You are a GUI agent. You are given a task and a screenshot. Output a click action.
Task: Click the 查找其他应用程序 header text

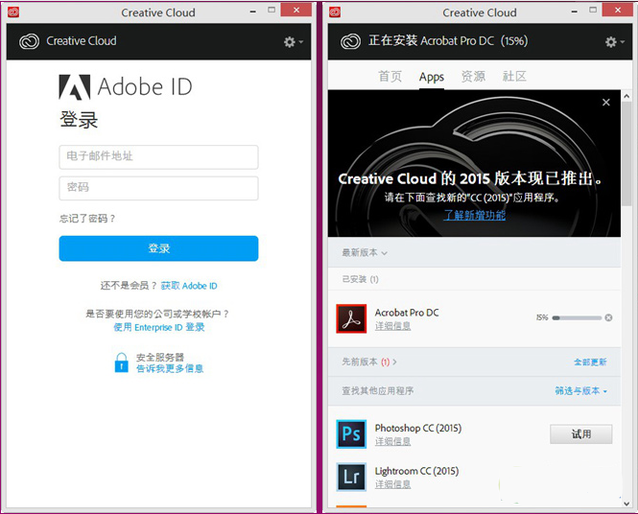click(378, 391)
